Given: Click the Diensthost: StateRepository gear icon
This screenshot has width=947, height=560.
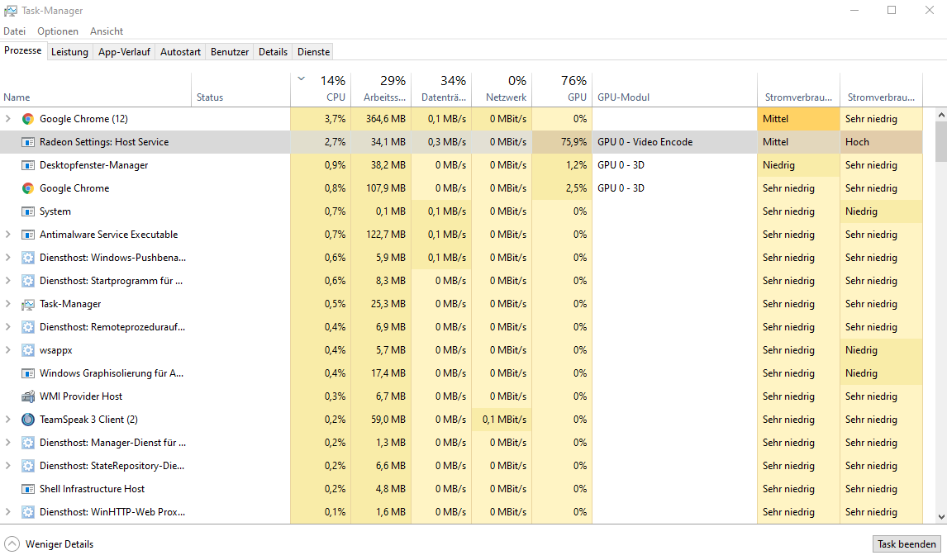Looking at the screenshot, I should pyautogui.click(x=28, y=466).
